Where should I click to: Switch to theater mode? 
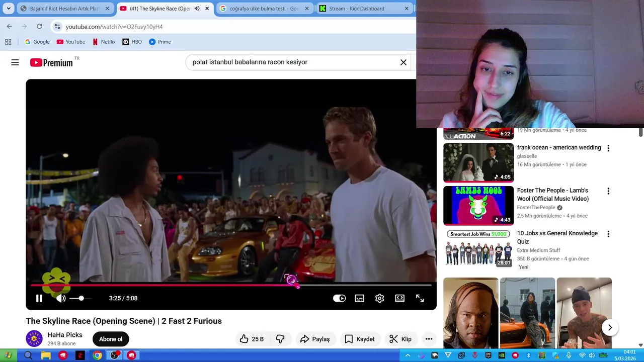[x=400, y=298]
